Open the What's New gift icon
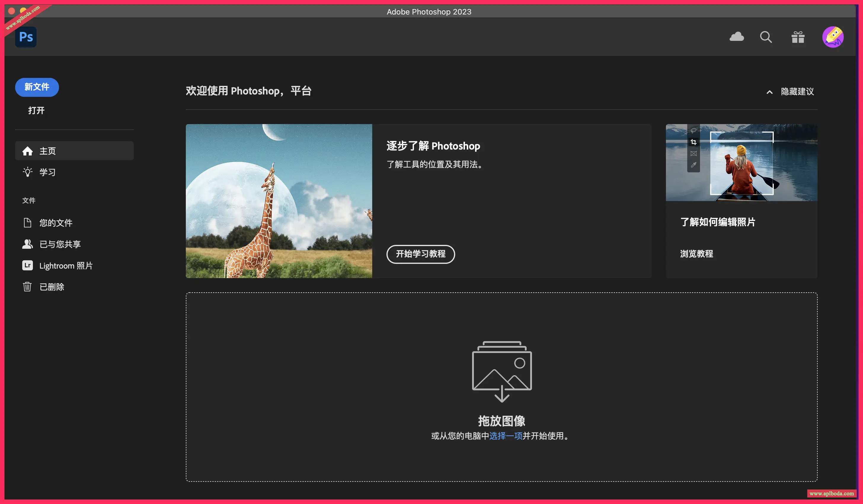The width and height of the screenshot is (863, 504). point(798,37)
